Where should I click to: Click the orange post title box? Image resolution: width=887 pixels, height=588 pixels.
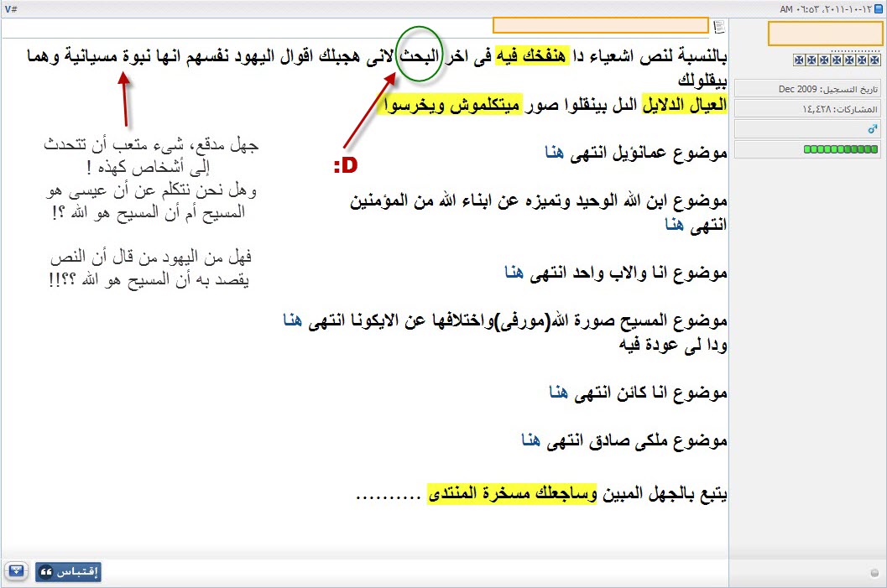pyautogui.click(x=600, y=25)
